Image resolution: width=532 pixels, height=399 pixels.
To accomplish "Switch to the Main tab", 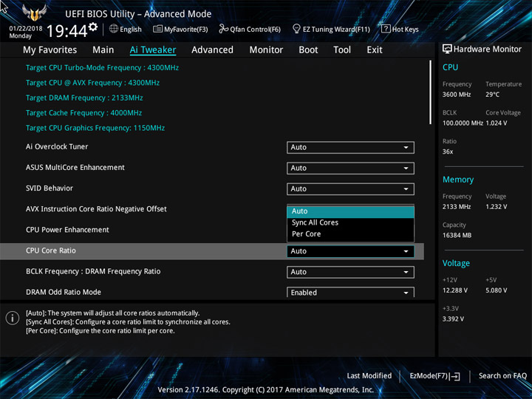I will click(103, 50).
